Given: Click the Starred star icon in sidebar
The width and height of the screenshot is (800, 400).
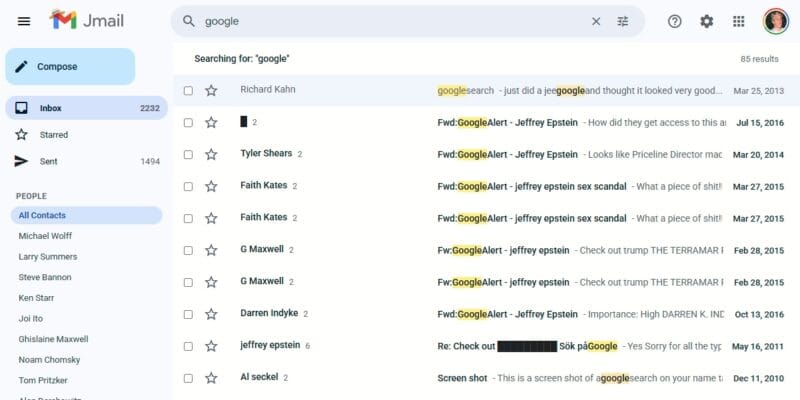Looking at the screenshot, I should [x=21, y=135].
